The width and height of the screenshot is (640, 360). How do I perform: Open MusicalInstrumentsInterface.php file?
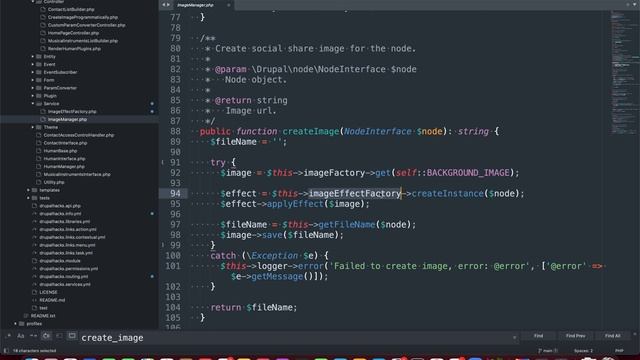click(77, 174)
